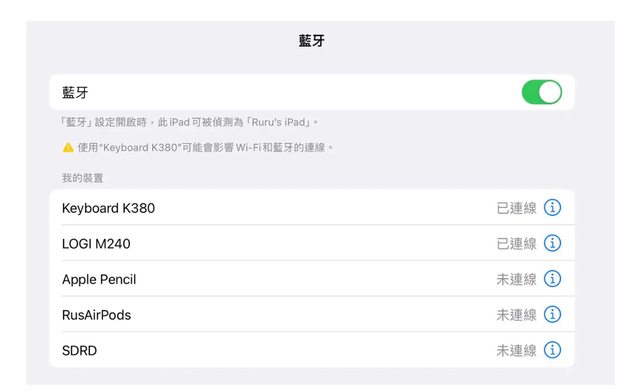Select the LOGI M240 device name
The width and height of the screenshot is (641, 392).
(x=96, y=244)
